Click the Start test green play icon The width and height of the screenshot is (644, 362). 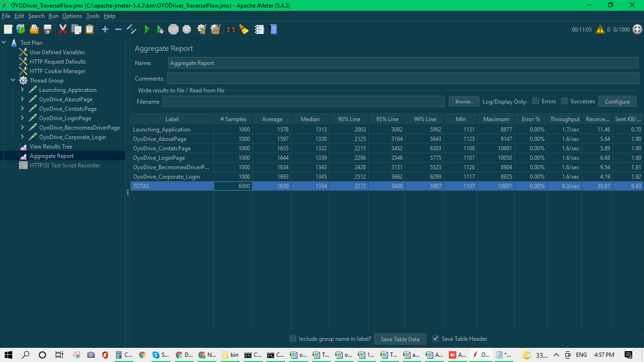(147, 29)
